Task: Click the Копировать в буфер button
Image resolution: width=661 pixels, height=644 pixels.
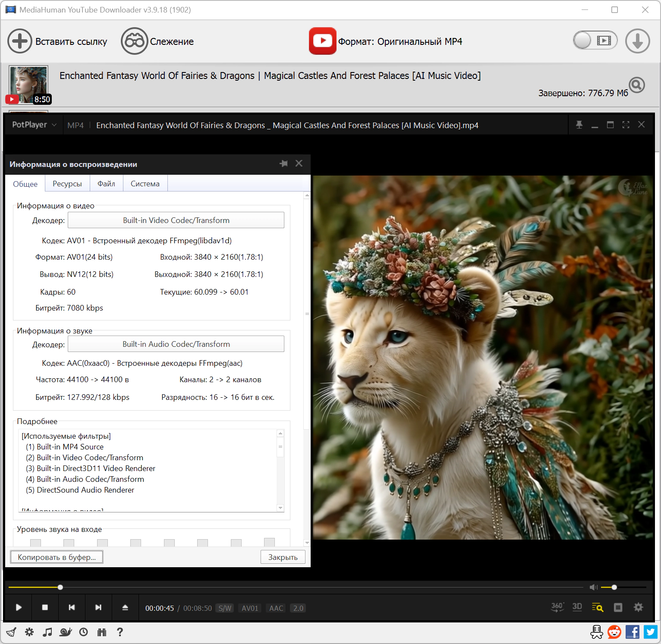Action: pos(57,557)
